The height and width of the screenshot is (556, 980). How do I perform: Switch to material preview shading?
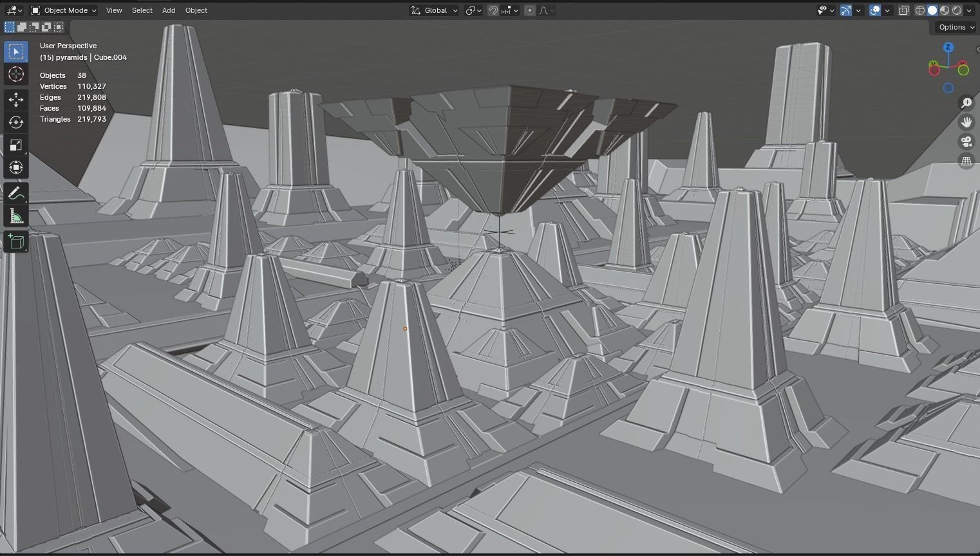point(945,10)
